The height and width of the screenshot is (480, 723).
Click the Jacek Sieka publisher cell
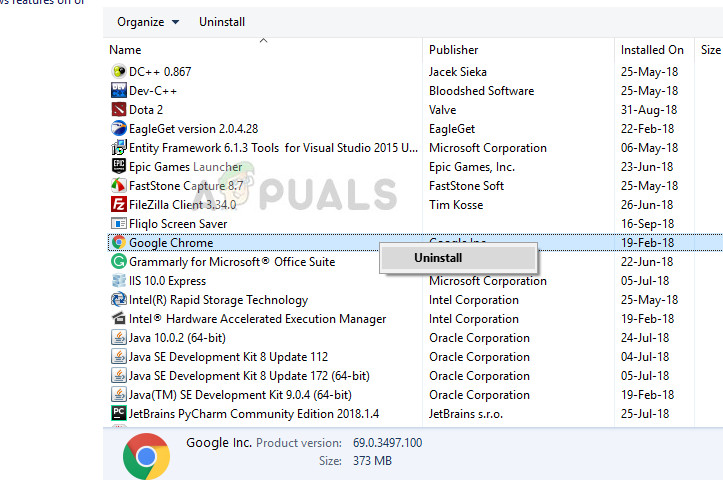point(457,72)
